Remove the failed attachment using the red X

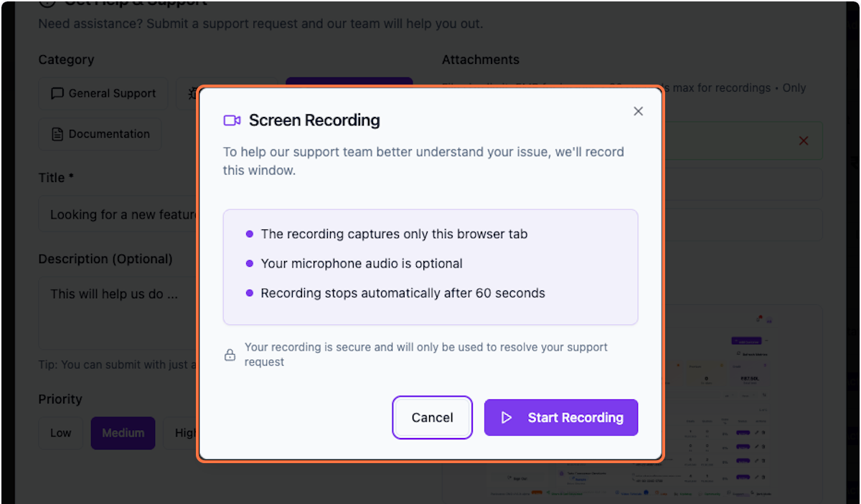pyautogui.click(x=802, y=141)
